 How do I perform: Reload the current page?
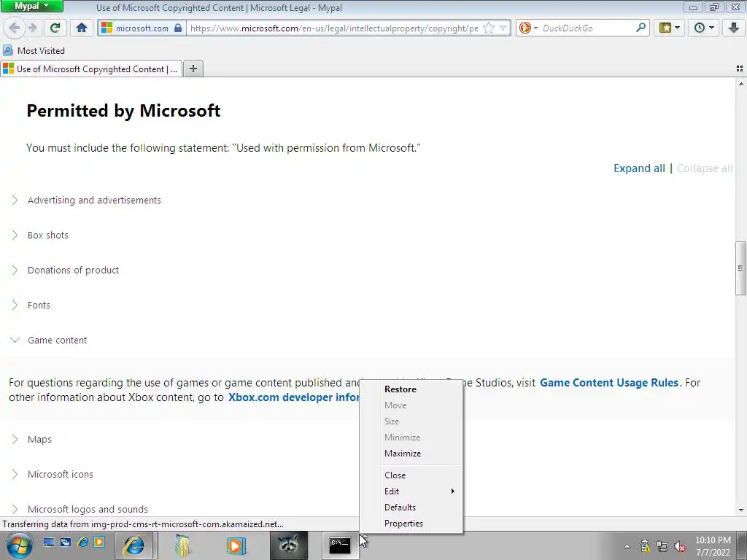tap(55, 28)
